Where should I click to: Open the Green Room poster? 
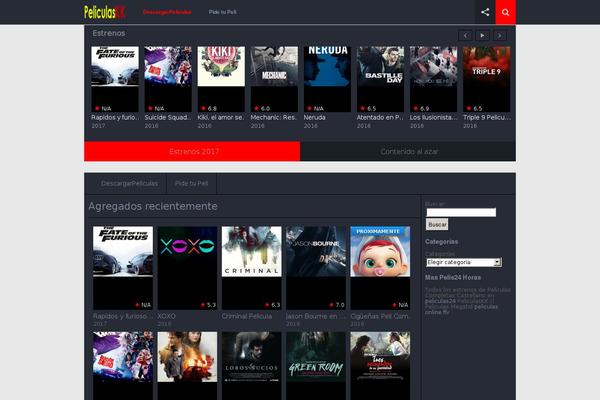click(316, 366)
